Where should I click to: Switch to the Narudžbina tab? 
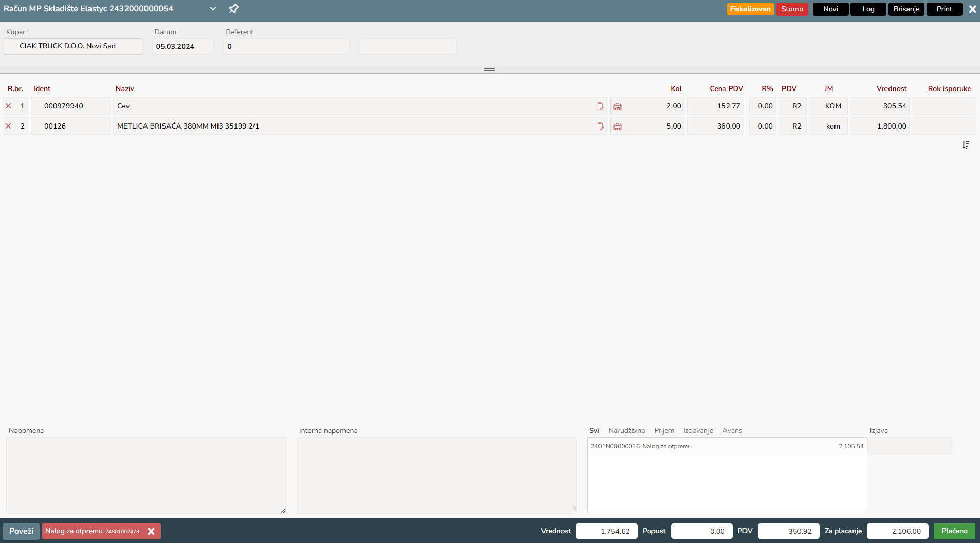tap(626, 431)
